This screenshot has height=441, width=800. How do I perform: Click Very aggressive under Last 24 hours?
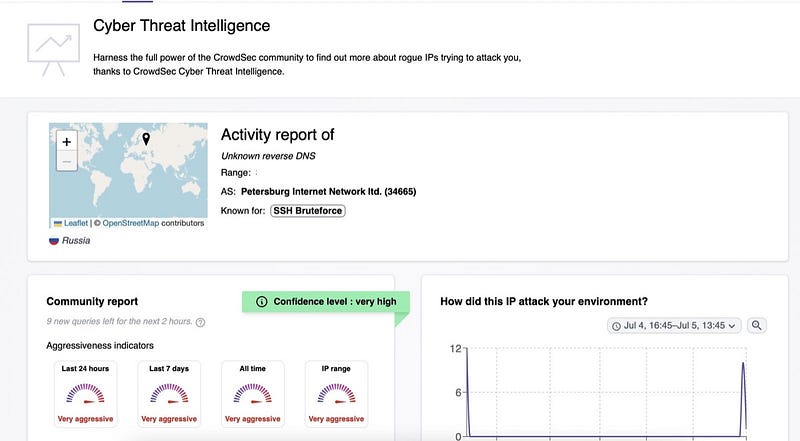pos(85,419)
